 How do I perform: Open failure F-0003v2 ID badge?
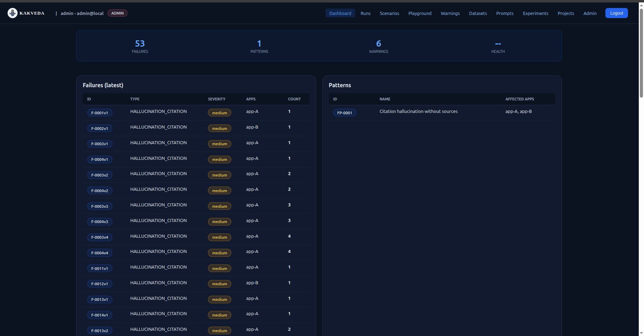pos(99,175)
